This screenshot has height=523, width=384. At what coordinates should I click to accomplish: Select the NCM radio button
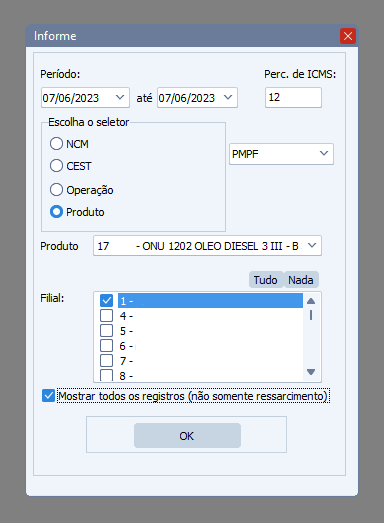click(56, 144)
